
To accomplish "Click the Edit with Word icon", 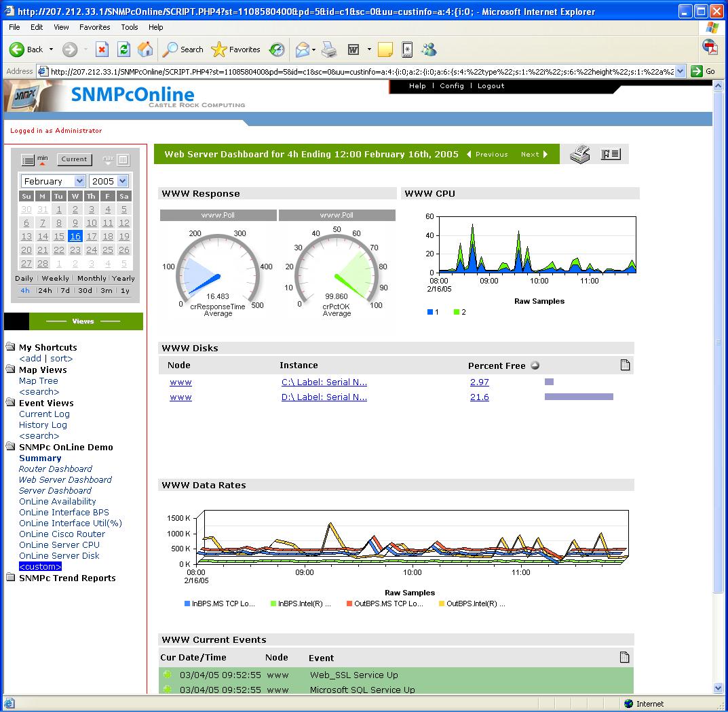I will (x=353, y=50).
